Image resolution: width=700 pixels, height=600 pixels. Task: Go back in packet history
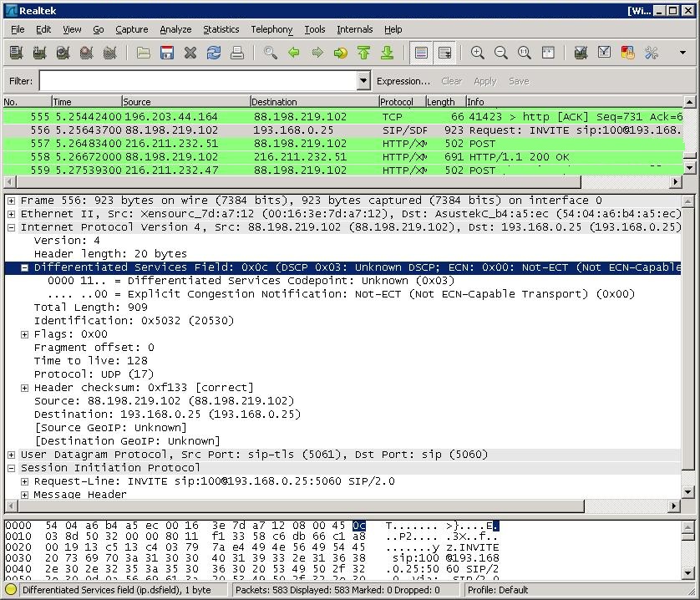(294, 53)
